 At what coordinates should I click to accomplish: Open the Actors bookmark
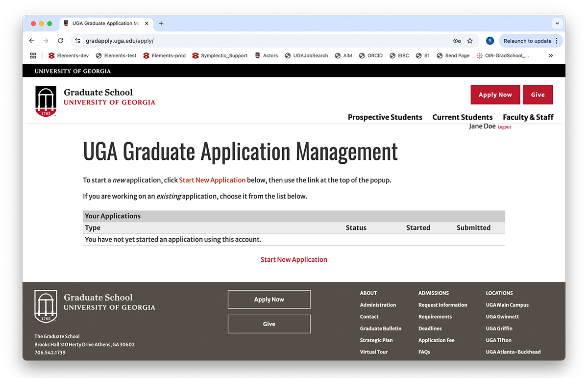(x=266, y=55)
